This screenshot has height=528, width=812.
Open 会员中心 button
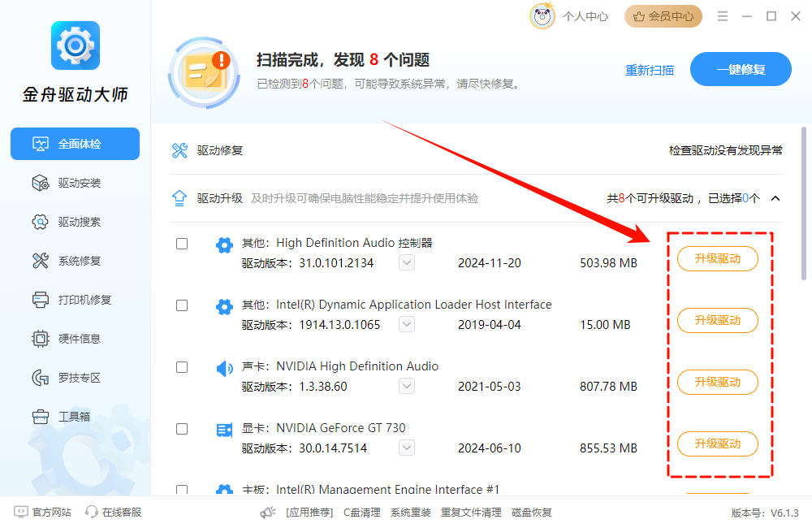coord(663,16)
